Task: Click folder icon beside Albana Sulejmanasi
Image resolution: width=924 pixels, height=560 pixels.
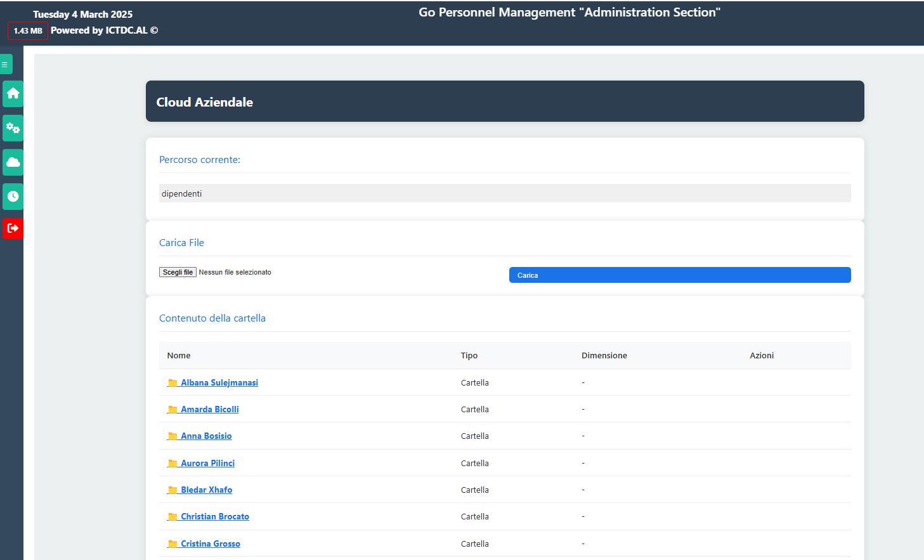Action: coord(172,383)
